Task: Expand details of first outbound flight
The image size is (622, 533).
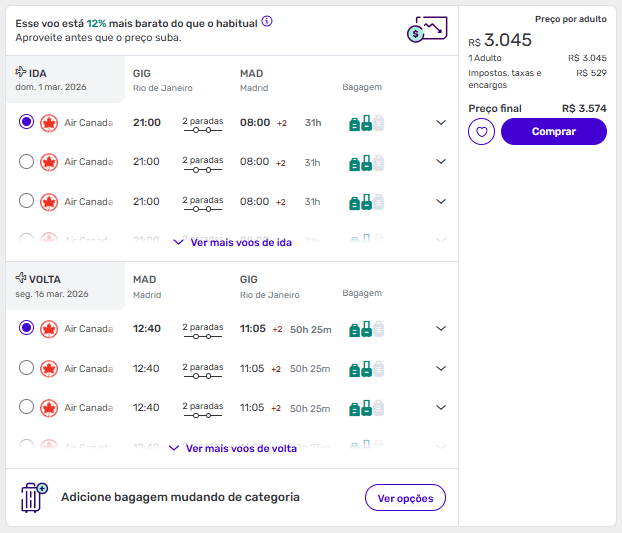Action: point(441,123)
